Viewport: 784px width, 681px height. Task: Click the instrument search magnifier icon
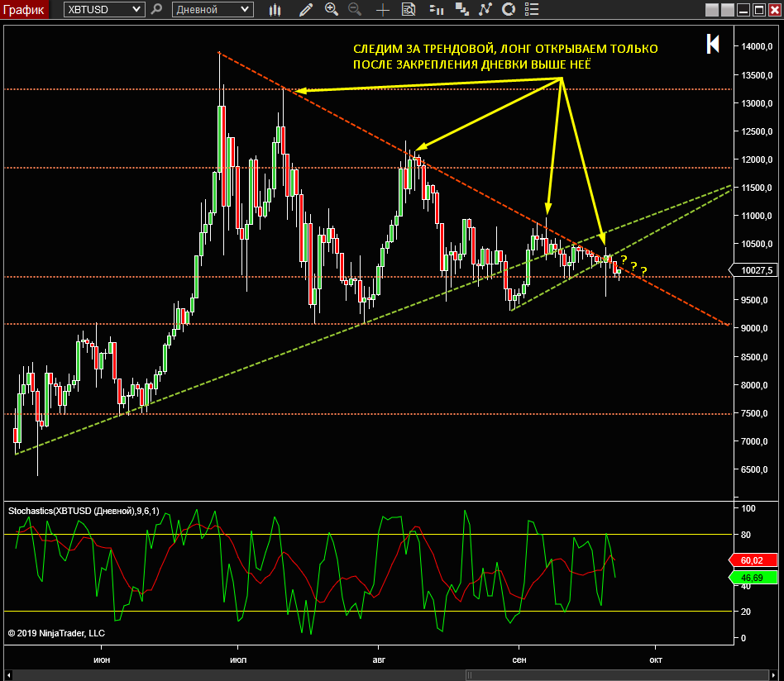(156, 9)
